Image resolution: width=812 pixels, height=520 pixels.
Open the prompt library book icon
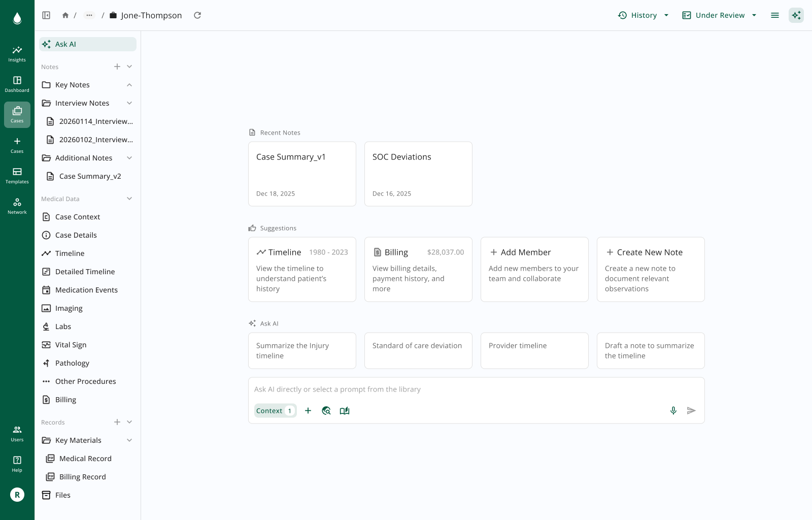[345, 410]
